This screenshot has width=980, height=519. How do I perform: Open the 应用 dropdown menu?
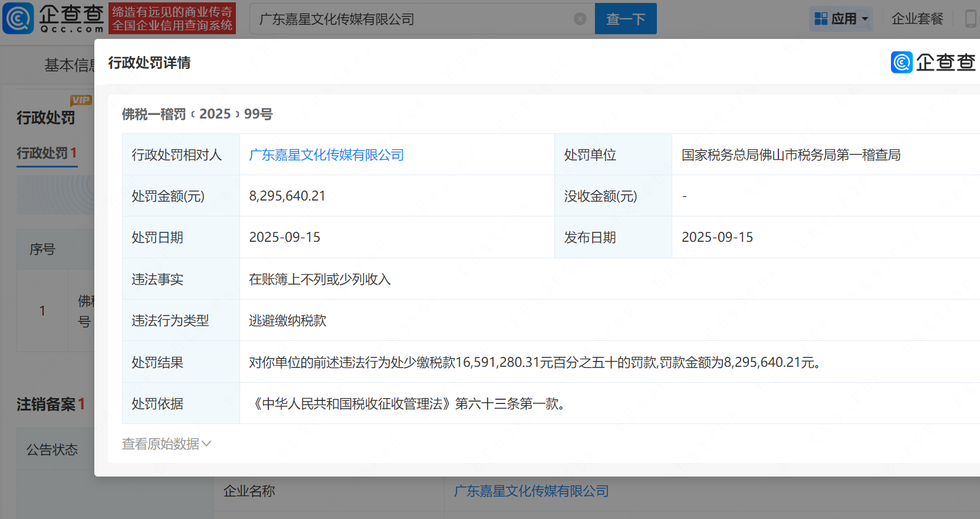(x=842, y=19)
